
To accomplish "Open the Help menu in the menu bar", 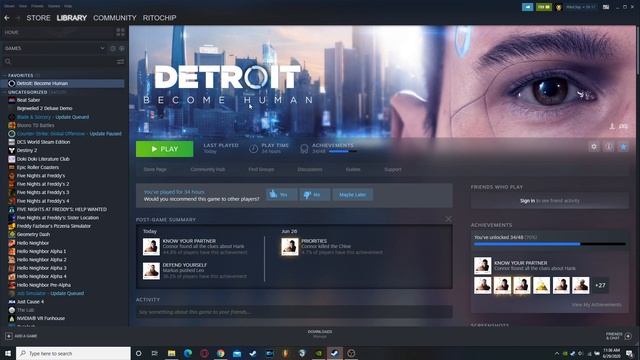I will click(68, 6).
